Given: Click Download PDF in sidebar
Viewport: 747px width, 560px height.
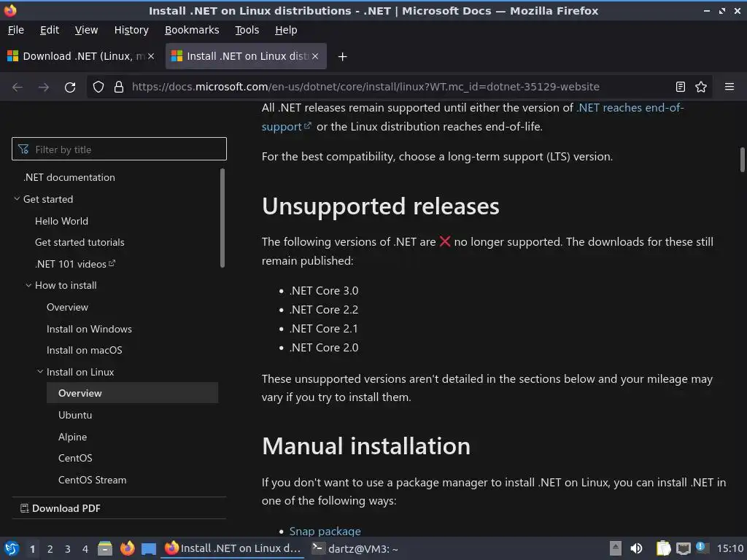Looking at the screenshot, I should (x=61, y=508).
